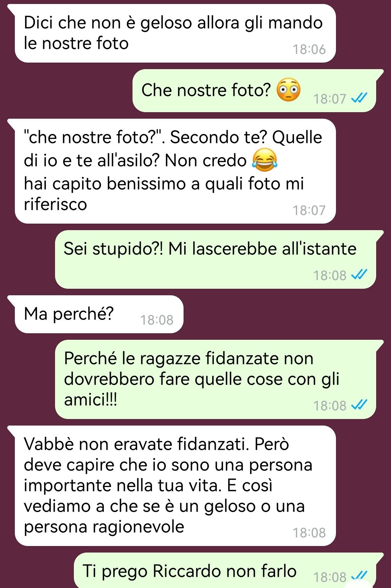Viewport: 391px width, 588px height.
Task: Tap read checkmarks on 'Perché le ragazze' message
Action: pos(359,405)
